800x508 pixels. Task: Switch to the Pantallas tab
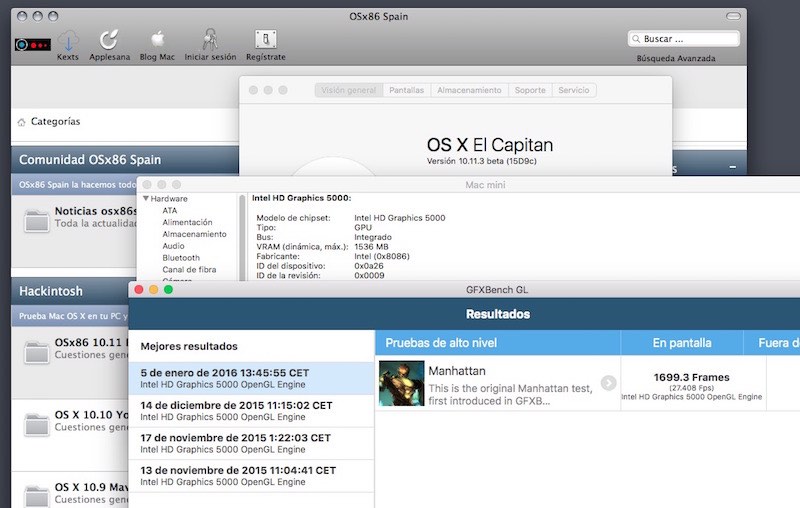pyautogui.click(x=407, y=90)
